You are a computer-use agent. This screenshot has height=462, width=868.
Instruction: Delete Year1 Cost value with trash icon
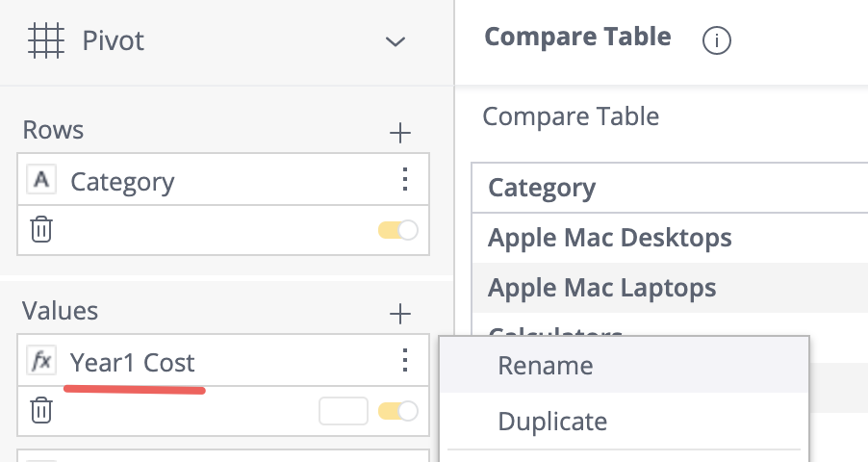click(x=41, y=410)
